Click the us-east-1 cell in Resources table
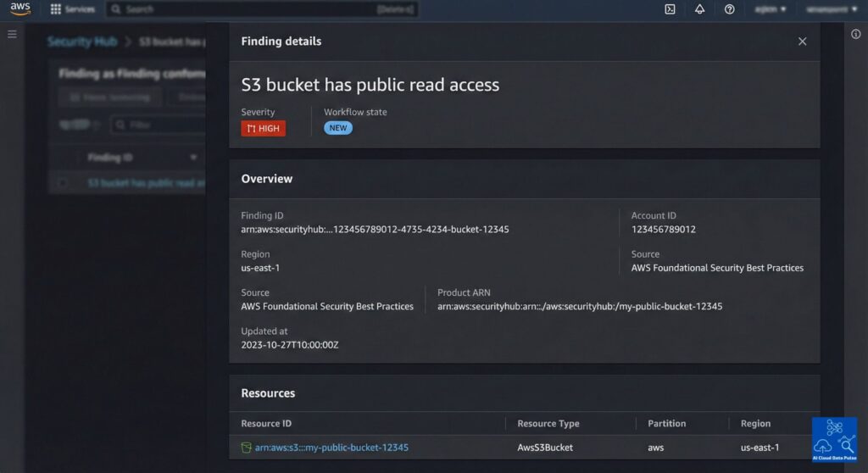868x473 pixels. click(760, 448)
